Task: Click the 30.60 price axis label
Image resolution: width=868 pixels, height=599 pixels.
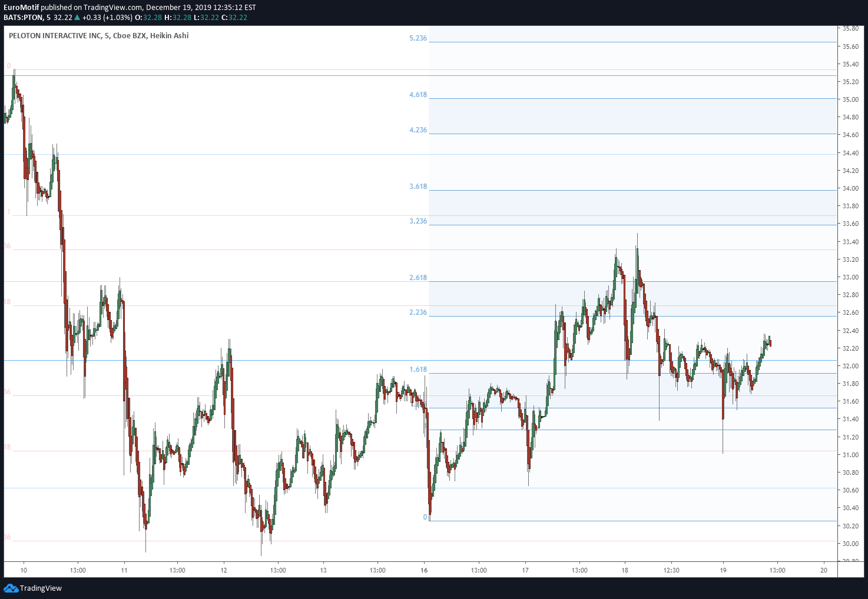Action: 850,490
